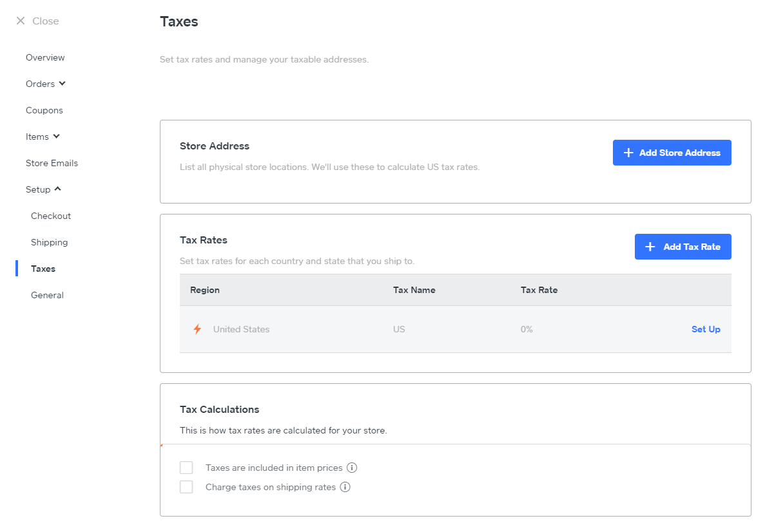Expand the Items submenu arrow
Image resolution: width=765 pixels, height=532 pixels.
coord(57,137)
